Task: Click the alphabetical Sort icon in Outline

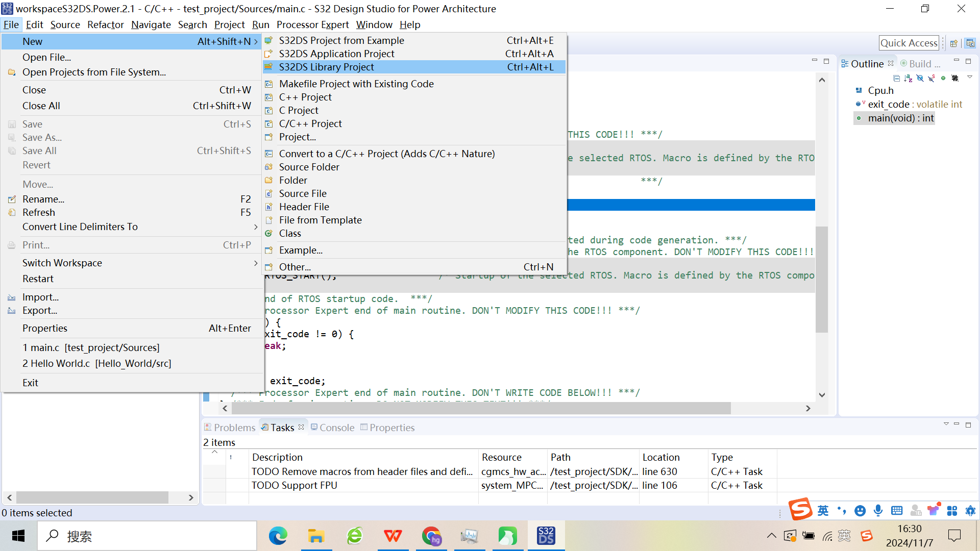Action: tap(908, 78)
